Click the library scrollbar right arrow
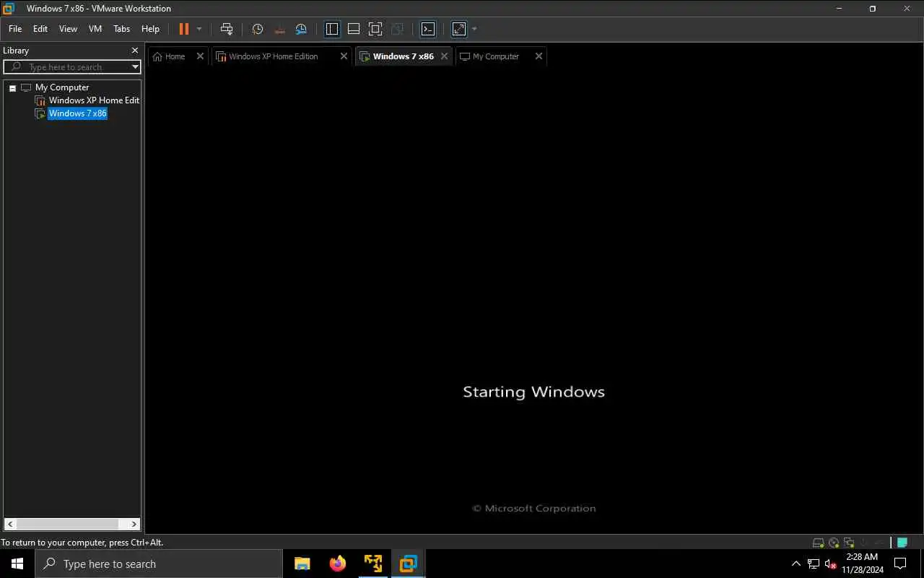Screen dimensions: 924x578 (134, 525)
